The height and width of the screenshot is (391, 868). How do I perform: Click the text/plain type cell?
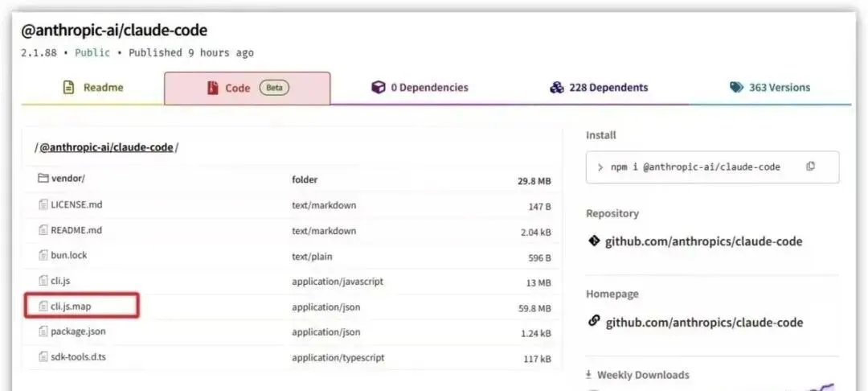[312, 257]
